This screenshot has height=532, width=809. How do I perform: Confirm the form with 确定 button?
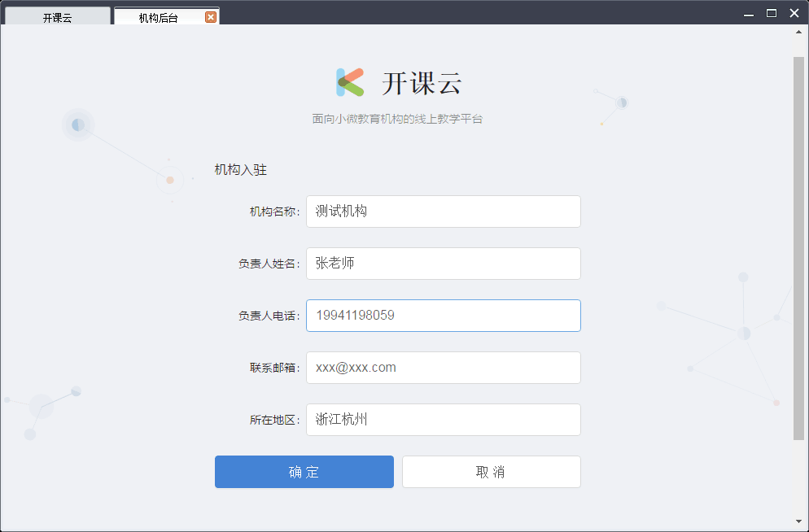[304, 472]
